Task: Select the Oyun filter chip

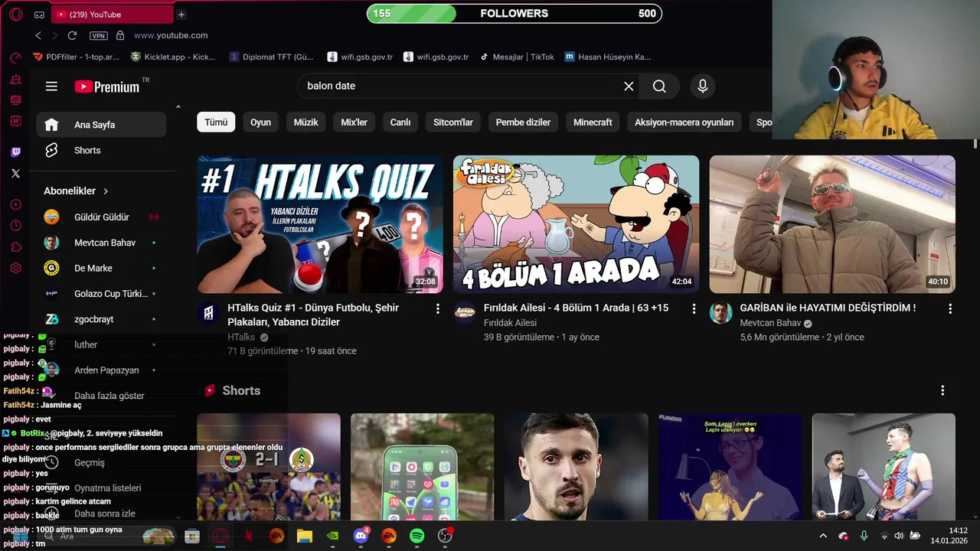Action: 260,122
